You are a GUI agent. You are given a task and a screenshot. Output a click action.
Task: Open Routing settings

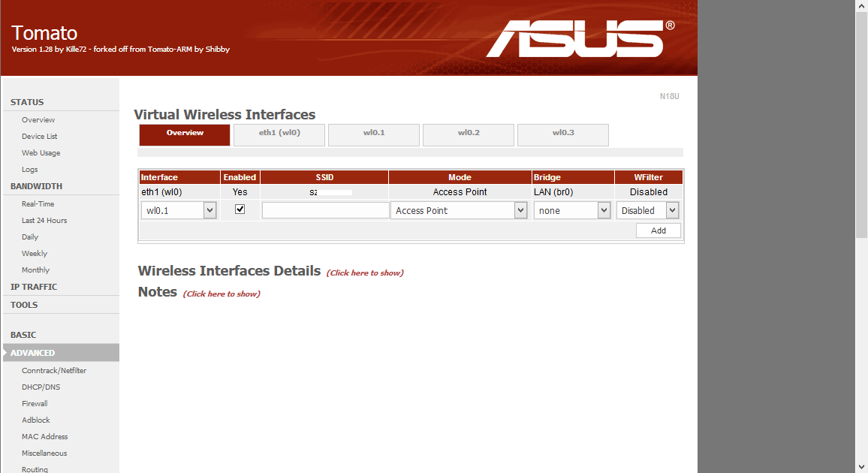click(35, 470)
